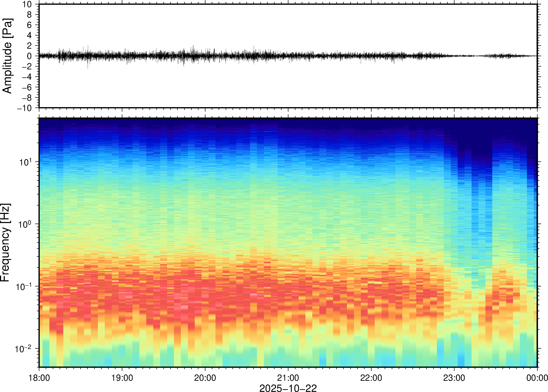Screen dimensions: 548x392
Task: Click the 21:00 time axis label
Action: pyautogui.click(x=288, y=378)
